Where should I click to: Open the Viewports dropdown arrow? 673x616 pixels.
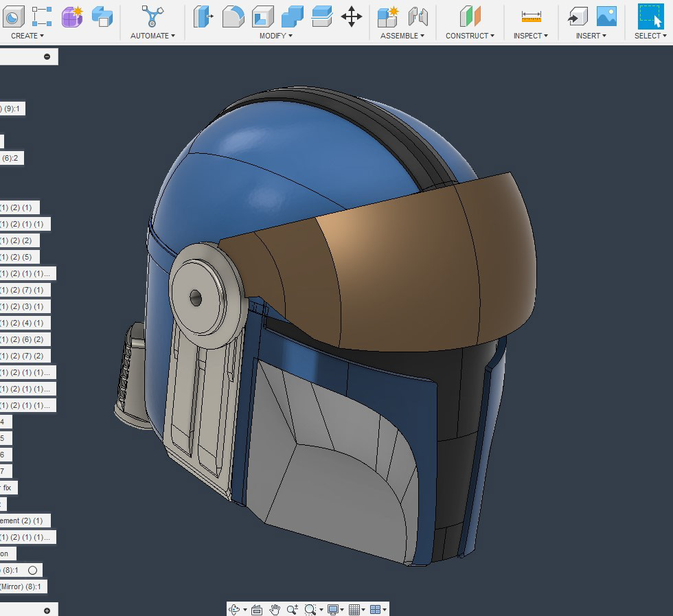coord(385,610)
